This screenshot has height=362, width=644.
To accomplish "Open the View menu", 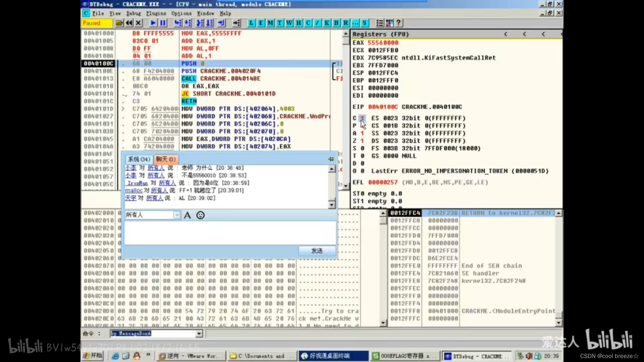I will 115,13.
